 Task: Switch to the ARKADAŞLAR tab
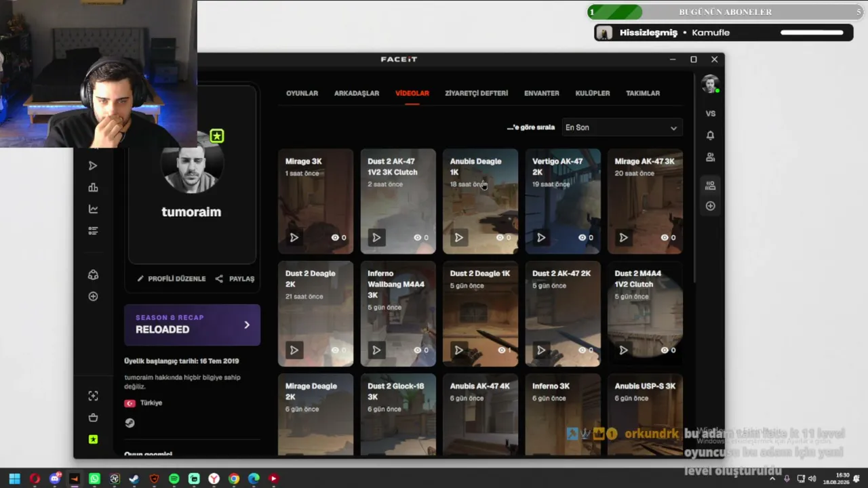coord(357,94)
